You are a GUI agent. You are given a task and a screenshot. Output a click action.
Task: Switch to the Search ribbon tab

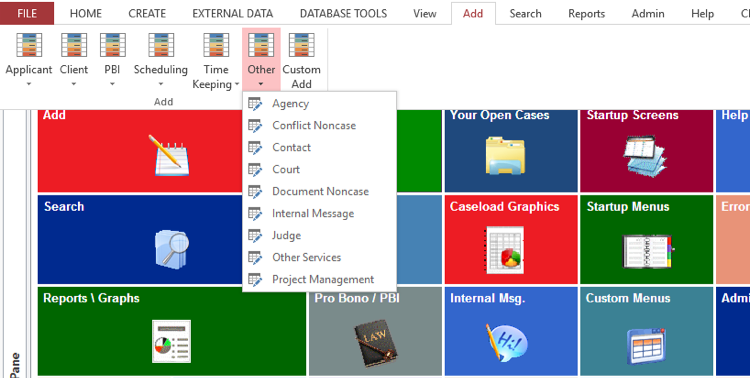pos(525,13)
